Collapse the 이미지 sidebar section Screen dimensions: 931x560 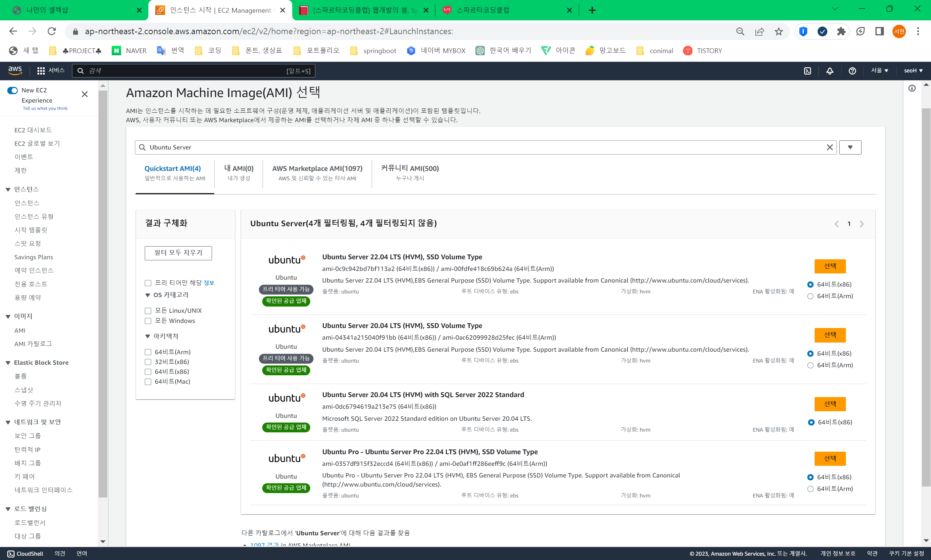click(8, 317)
